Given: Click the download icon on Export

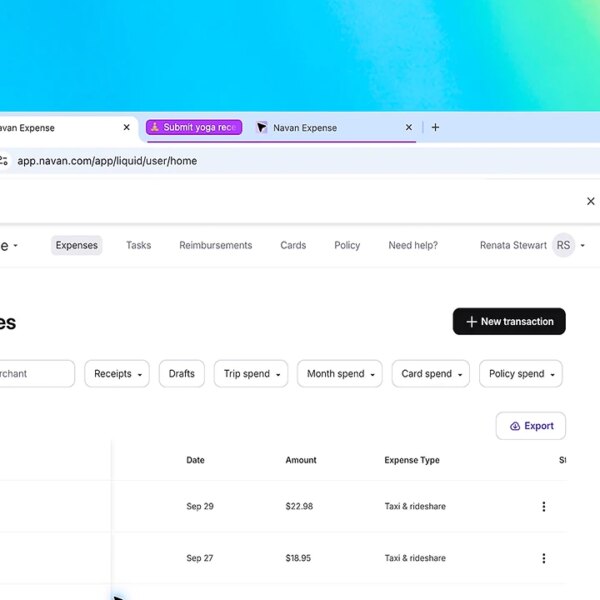Looking at the screenshot, I should tap(515, 426).
